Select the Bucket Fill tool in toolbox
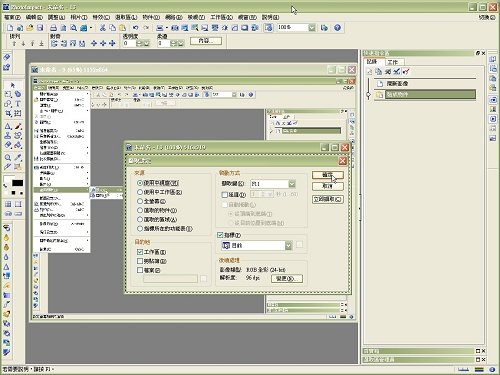This screenshot has width=500, height=375. coord(18,145)
